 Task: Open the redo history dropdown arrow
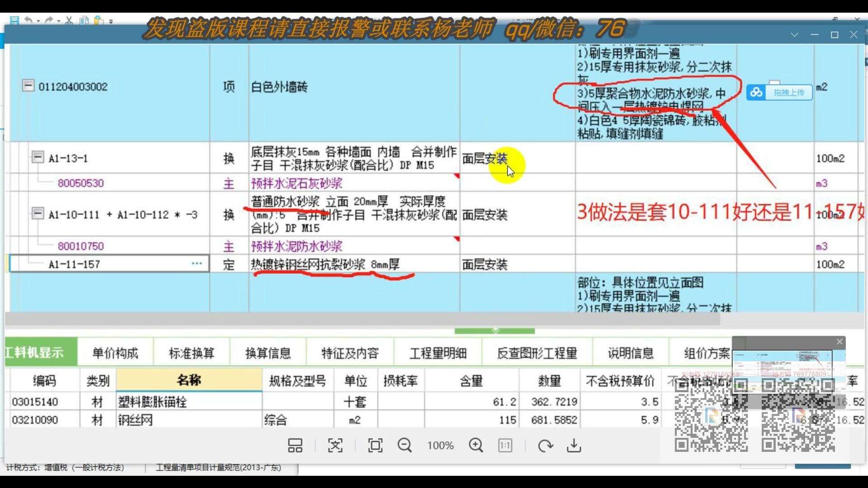[59, 21]
